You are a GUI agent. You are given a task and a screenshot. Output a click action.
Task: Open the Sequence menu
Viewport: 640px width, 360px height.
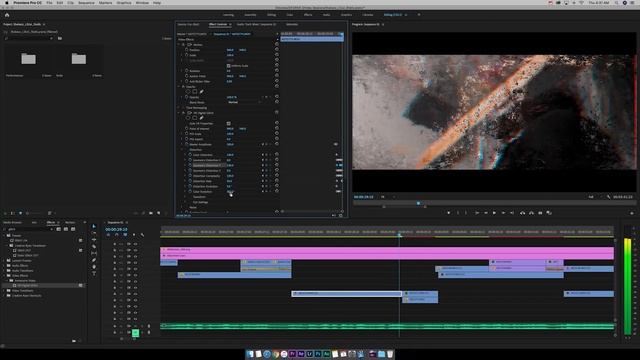pos(86,3)
